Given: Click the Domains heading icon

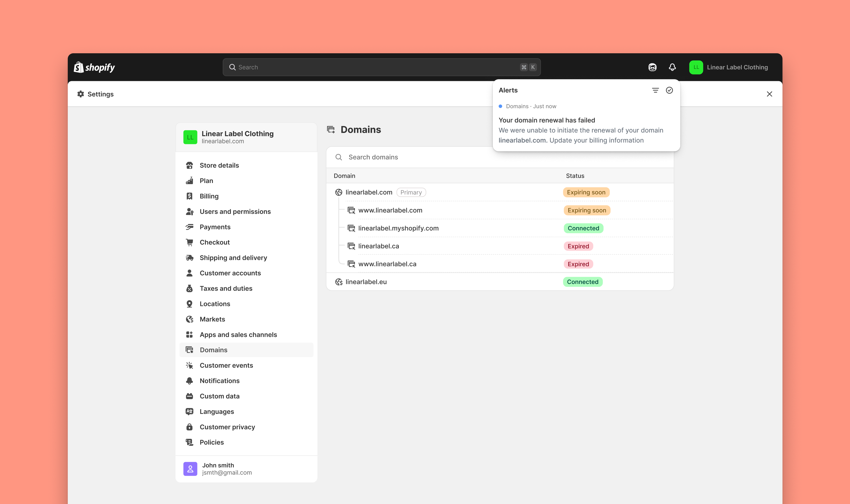Looking at the screenshot, I should tap(331, 129).
